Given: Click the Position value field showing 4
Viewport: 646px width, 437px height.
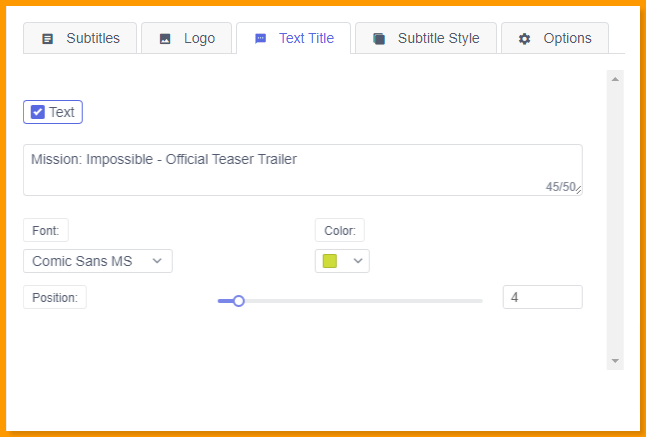Looking at the screenshot, I should click(543, 297).
